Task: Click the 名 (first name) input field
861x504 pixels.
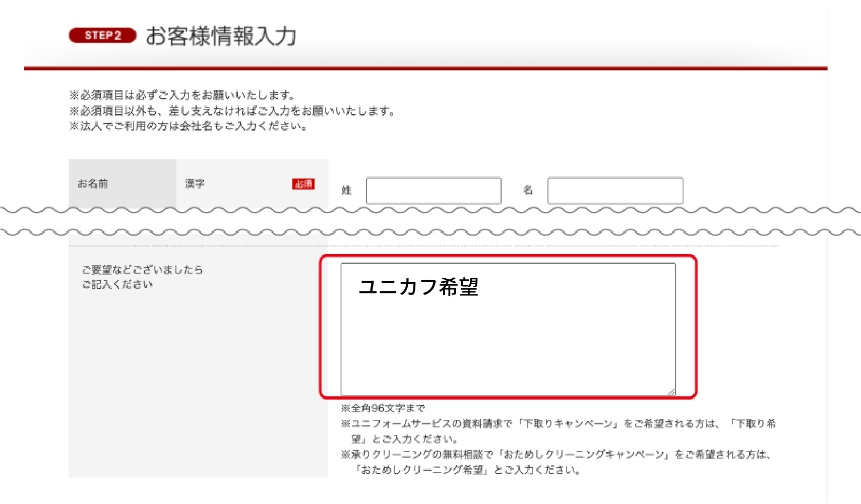Action: [x=614, y=191]
